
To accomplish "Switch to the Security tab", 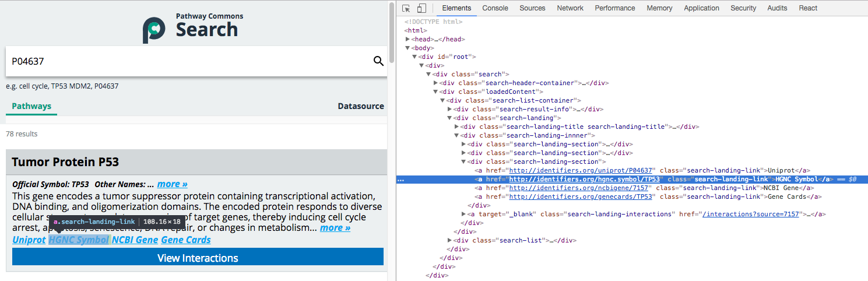I will 743,8.
